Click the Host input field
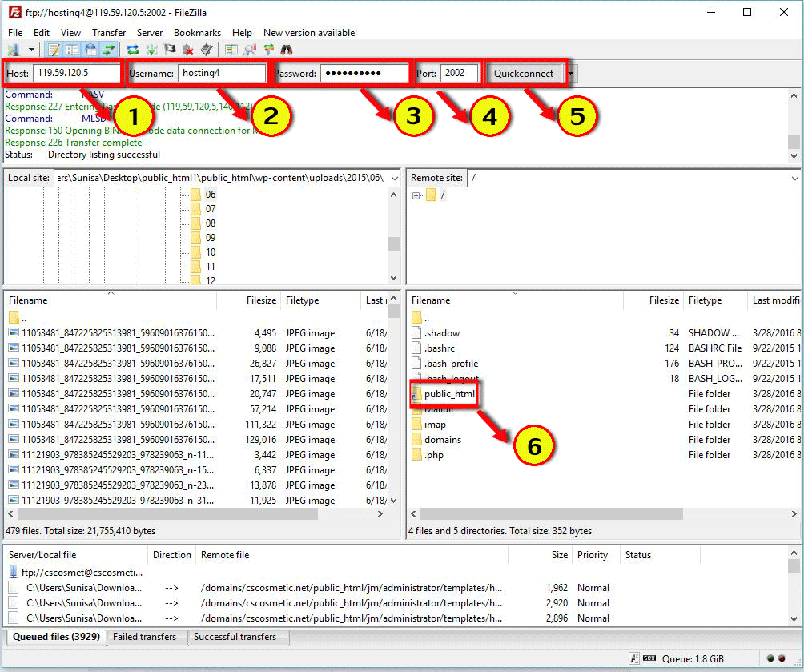 click(x=77, y=74)
